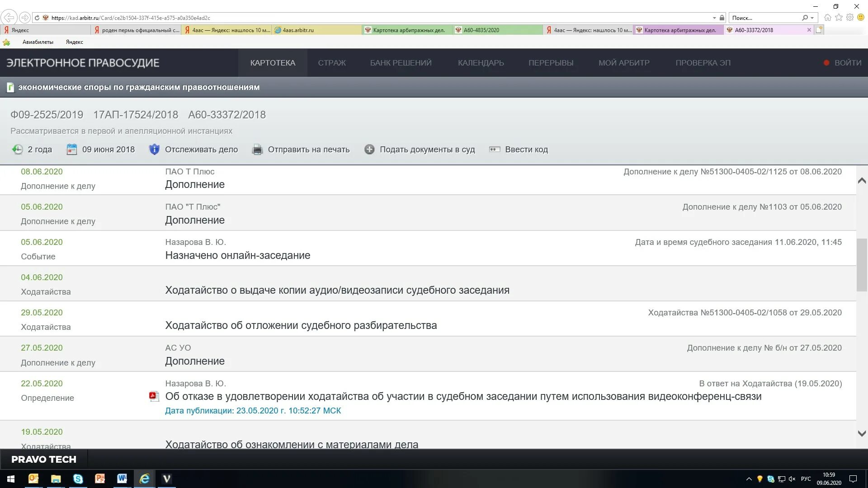This screenshot has width=868, height=488.
Task: Open the Календарь menu item
Action: click(x=481, y=63)
